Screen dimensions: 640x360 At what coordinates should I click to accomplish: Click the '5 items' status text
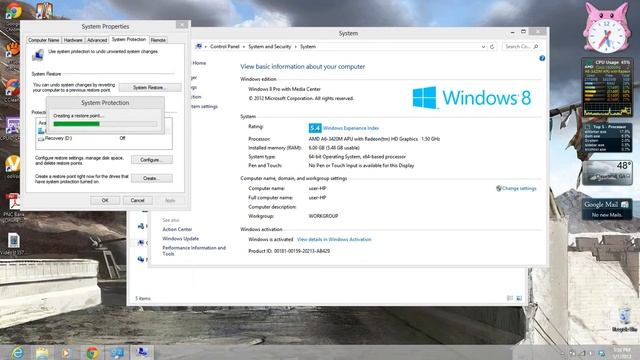[x=143, y=299]
